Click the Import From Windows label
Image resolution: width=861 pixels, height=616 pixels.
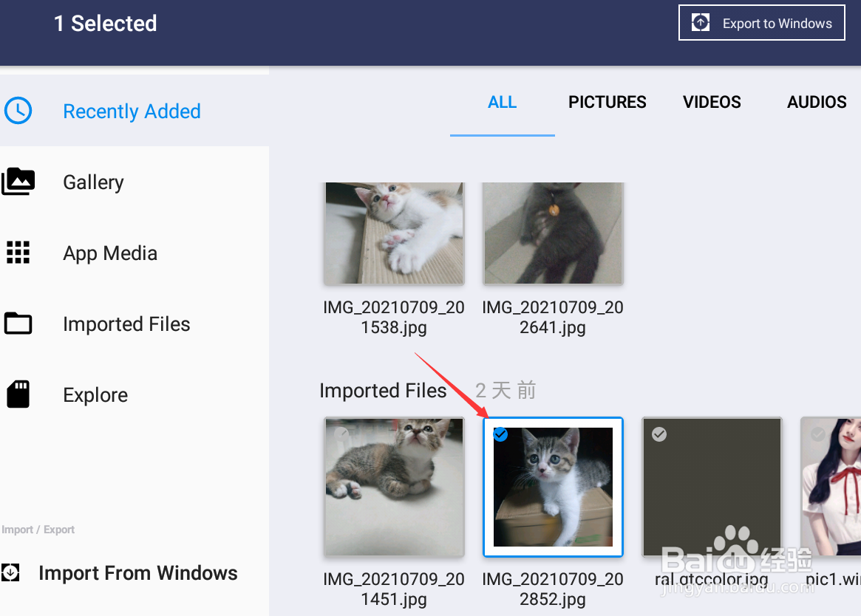pyautogui.click(x=138, y=573)
